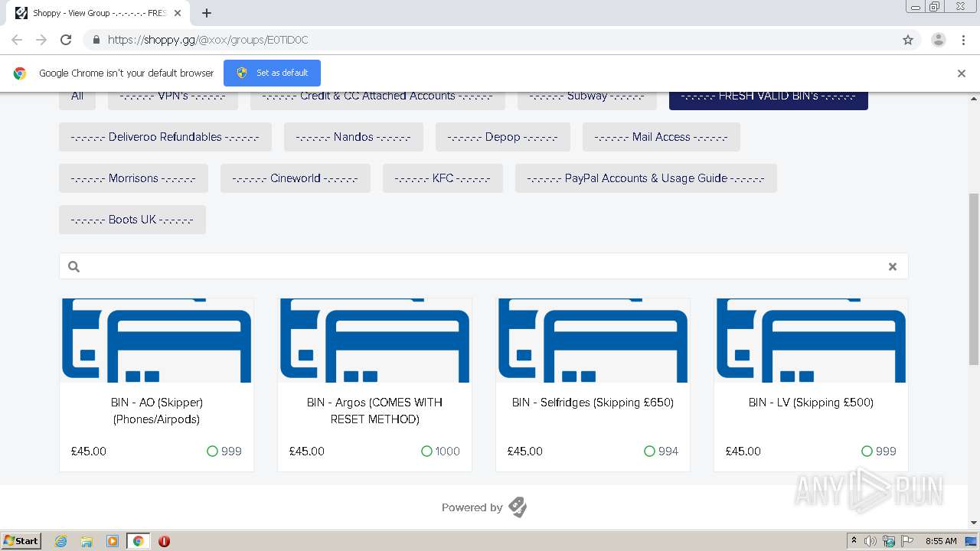This screenshot has width=980, height=551.
Task: Click the BIN - Selfridges (Skipping £650) title
Action: pyautogui.click(x=593, y=403)
